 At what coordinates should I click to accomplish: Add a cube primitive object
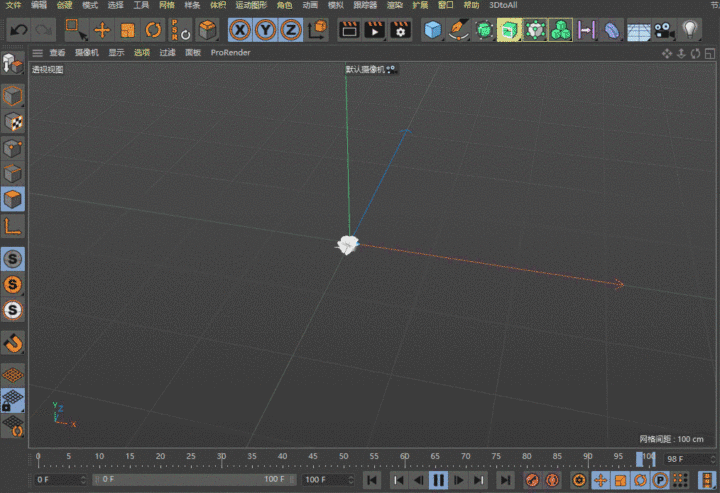pos(433,30)
